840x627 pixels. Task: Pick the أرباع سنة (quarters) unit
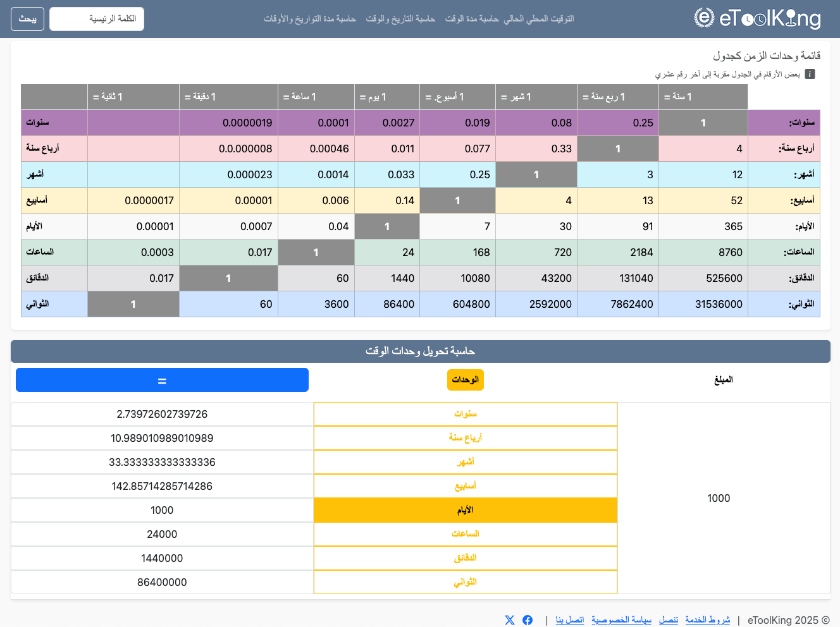coord(465,438)
